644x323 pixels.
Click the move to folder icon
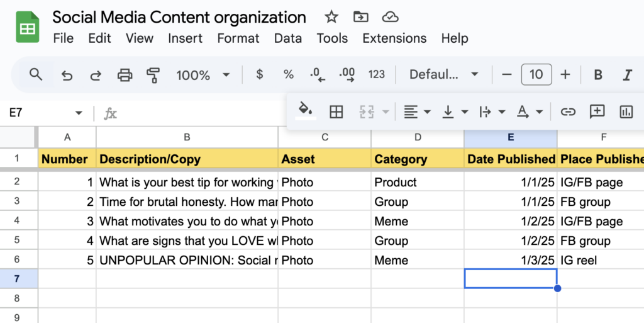360,17
